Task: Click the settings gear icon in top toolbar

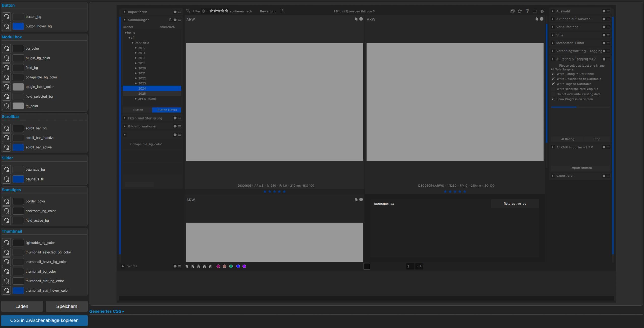Action: (542, 11)
